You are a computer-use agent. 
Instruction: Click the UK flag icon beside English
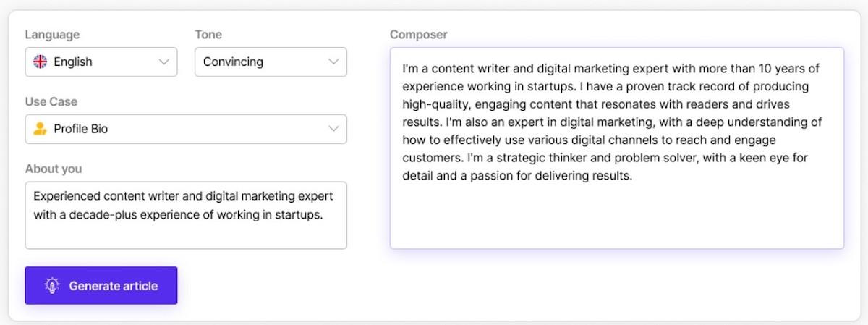click(41, 62)
